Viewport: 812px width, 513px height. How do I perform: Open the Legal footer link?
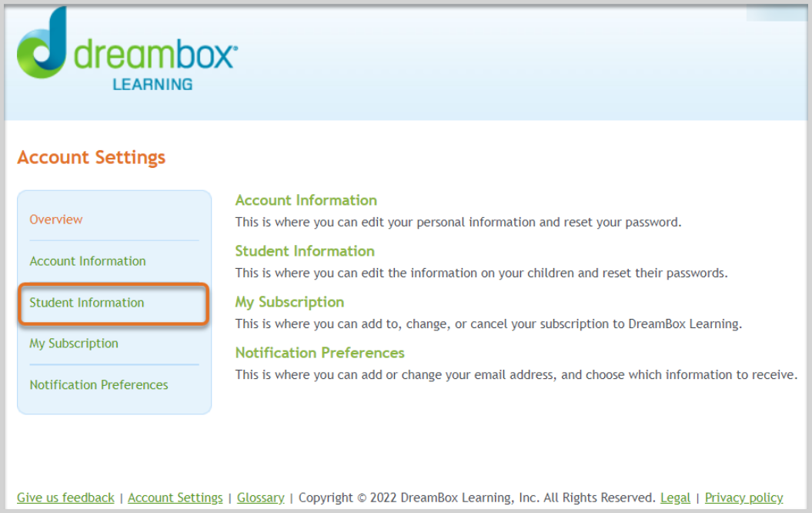(675, 498)
